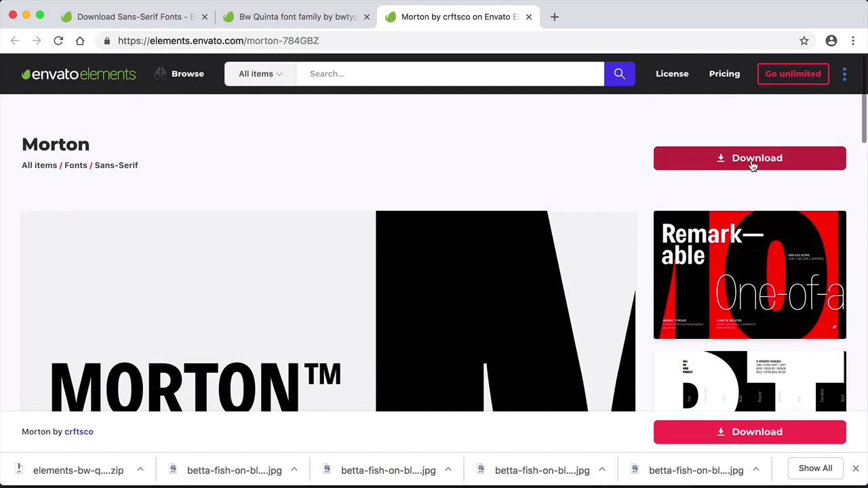Open the black and white weights thumbnail
Viewport: 868px width, 488px height.
click(x=749, y=381)
